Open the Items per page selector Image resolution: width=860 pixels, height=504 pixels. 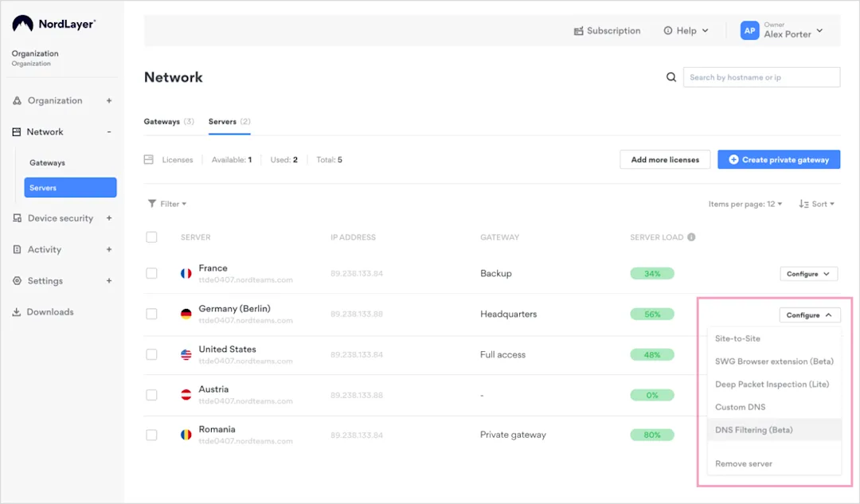(745, 203)
